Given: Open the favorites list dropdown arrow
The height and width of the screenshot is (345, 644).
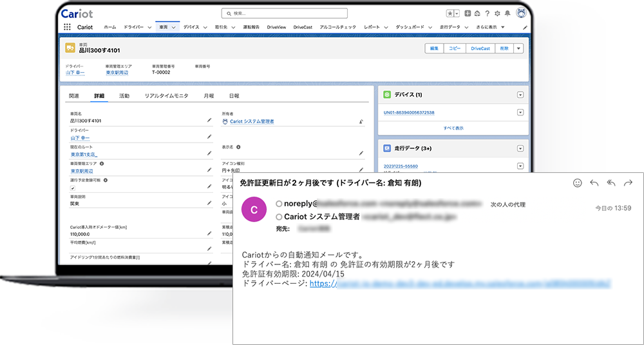Looking at the screenshot, I should pos(457,14).
